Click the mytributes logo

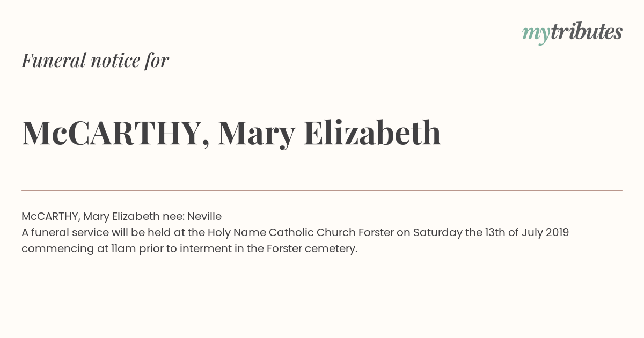pyautogui.click(x=572, y=33)
